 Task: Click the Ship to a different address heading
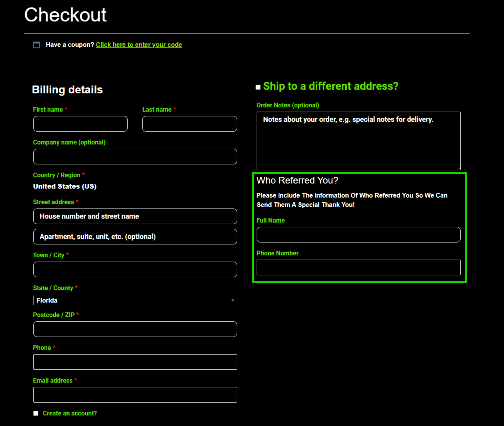[x=331, y=86]
